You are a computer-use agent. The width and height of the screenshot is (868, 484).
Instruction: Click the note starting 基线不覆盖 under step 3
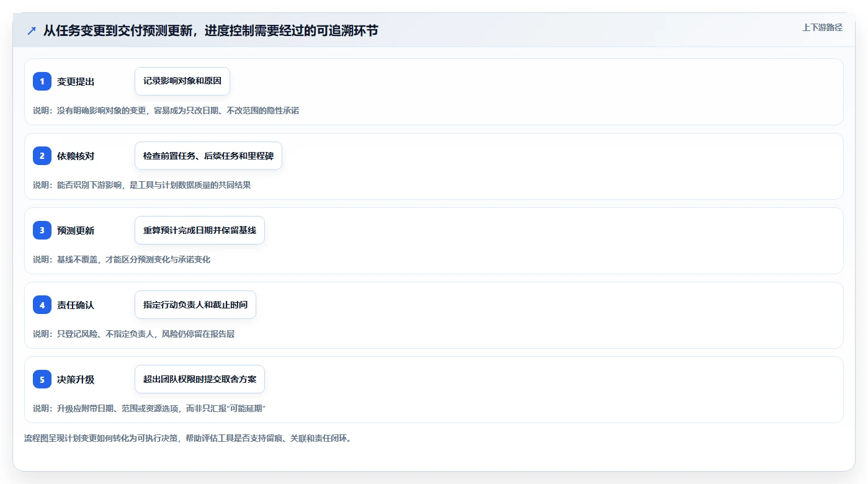coord(122,259)
